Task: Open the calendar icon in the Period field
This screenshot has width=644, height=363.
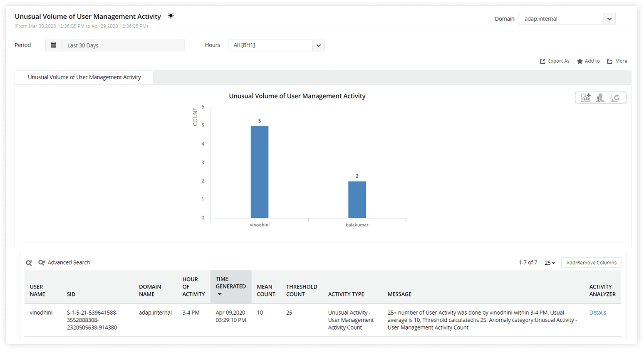Action: pos(54,45)
